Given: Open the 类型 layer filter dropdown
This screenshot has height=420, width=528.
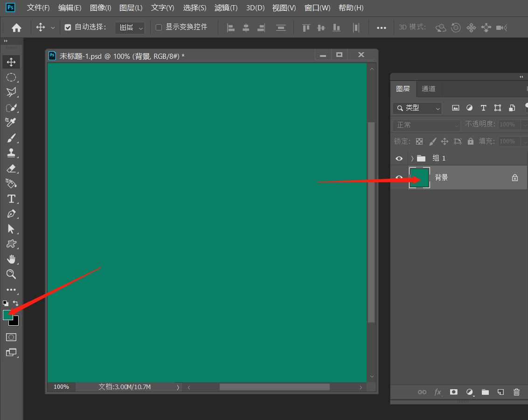Looking at the screenshot, I should click(x=417, y=108).
